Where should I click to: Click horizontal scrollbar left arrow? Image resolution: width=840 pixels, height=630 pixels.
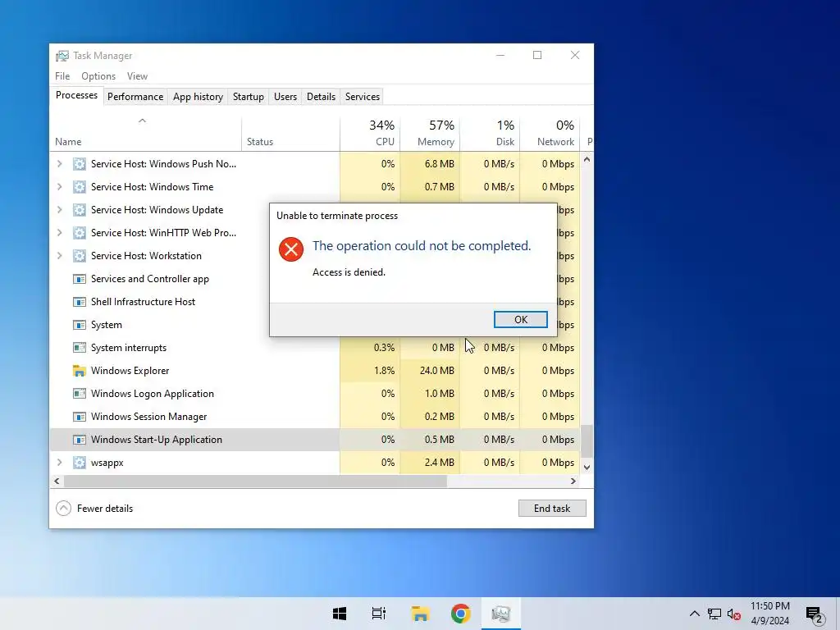(57, 481)
